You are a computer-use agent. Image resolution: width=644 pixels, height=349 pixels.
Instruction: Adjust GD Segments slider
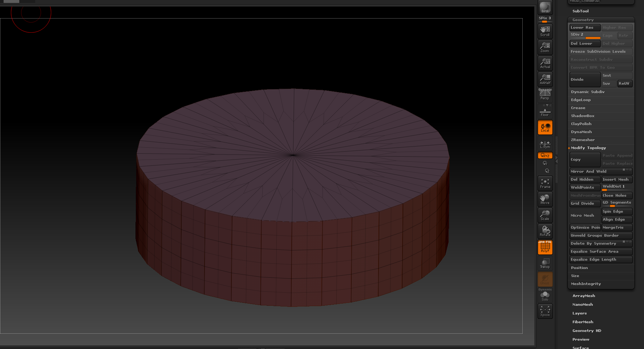tap(617, 204)
